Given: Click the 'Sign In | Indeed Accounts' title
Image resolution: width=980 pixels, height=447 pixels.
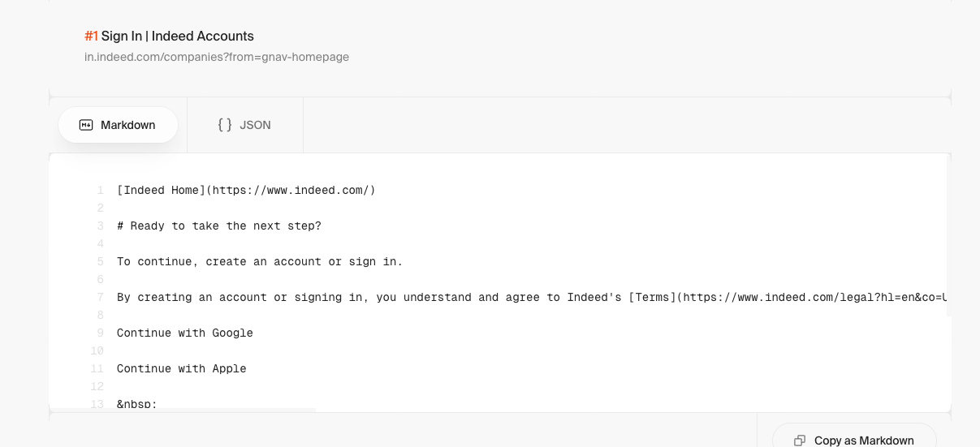Looking at the screenshot, I should [x=178, y=36].
